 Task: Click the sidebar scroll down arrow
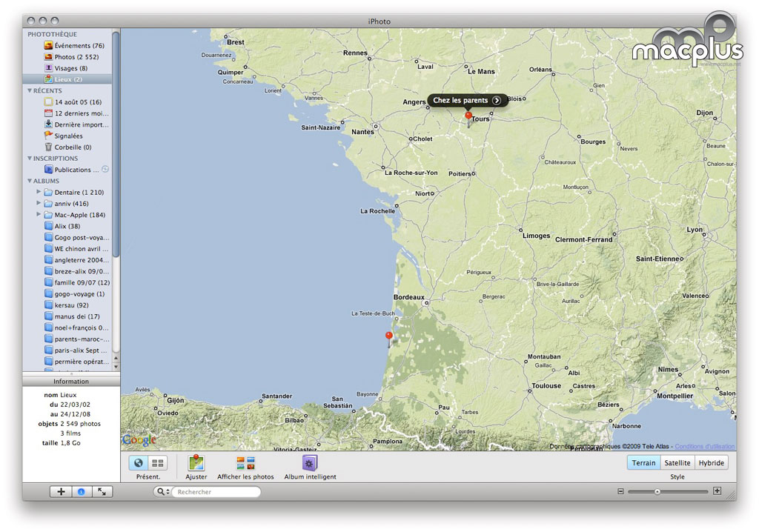[116, 367]
